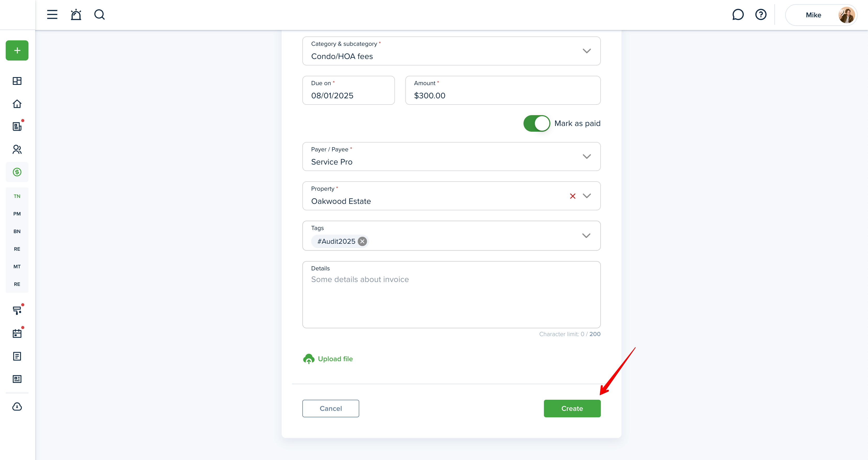Open the accounting dollar icon

tap(17, 172)
